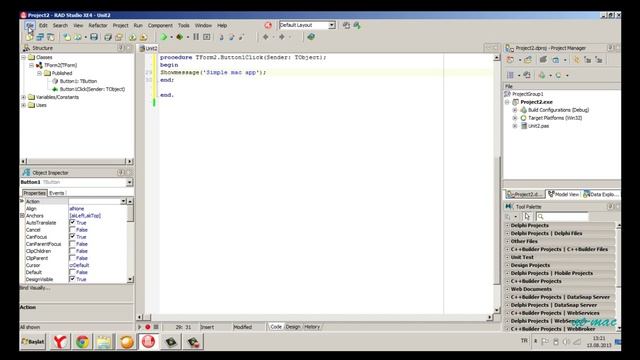Click the Run Without Debugging icon
640x360 pixels.
coord(180,37)
